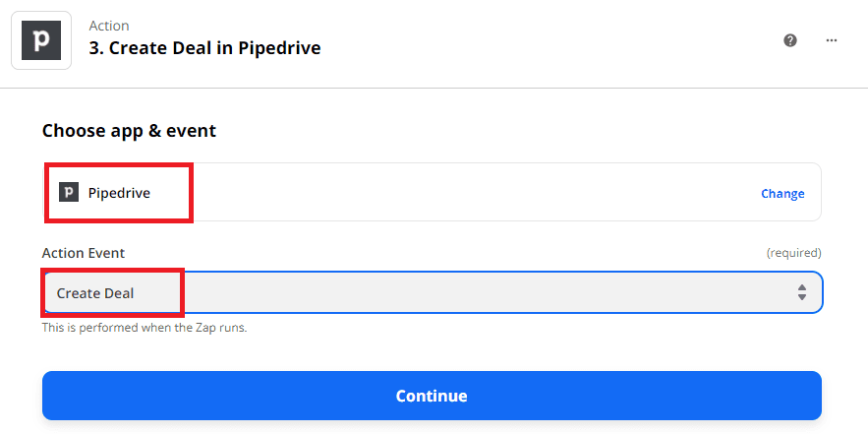Click the (required) indicator text

793,253
